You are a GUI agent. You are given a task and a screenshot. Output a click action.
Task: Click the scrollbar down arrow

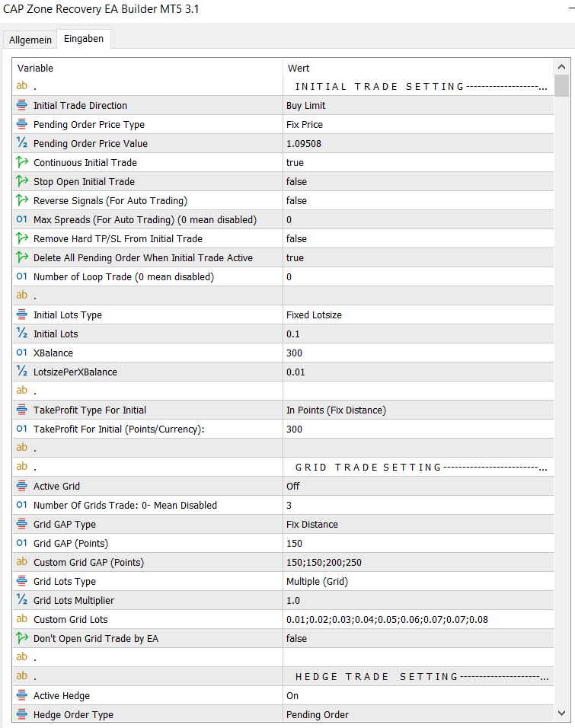pyautogui.click(x=561, y=713)
